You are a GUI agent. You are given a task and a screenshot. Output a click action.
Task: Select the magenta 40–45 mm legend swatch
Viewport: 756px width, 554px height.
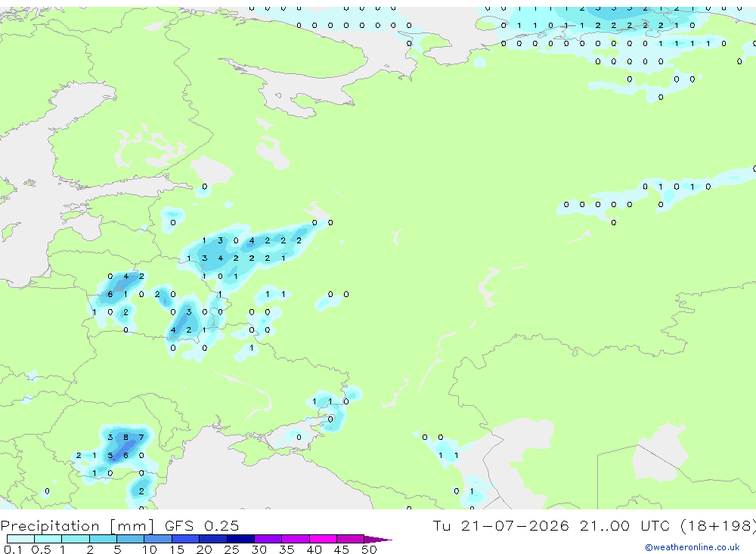click(323, 539)
